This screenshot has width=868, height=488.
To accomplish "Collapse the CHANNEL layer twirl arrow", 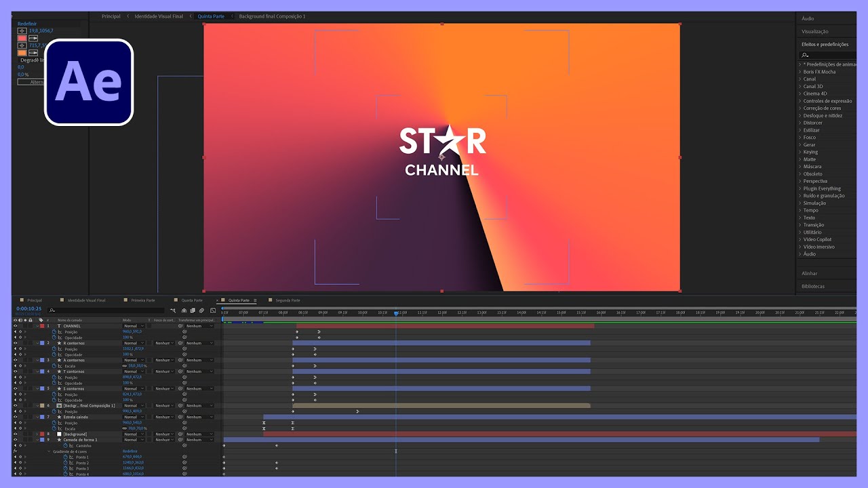I will (x=37, y=326).
